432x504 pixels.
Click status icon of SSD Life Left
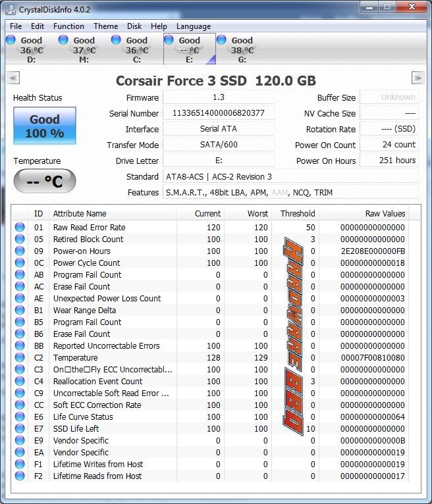point(20,428)
